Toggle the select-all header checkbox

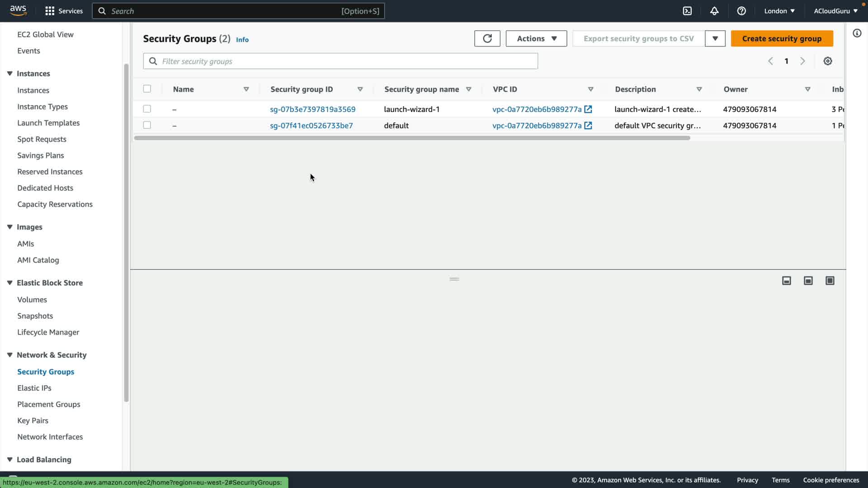pos(147,89)
